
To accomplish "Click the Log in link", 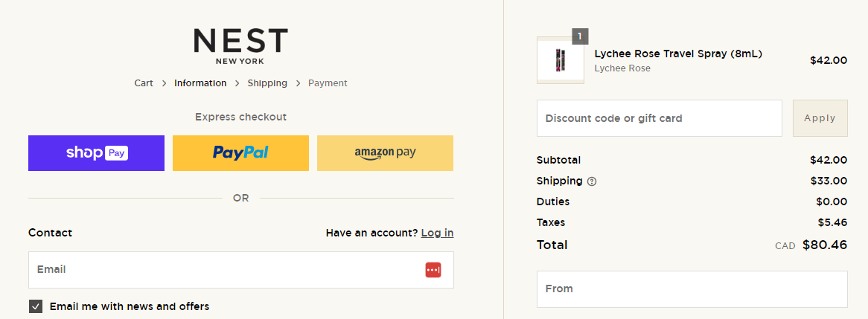I will pyautogui.click(x=437, y=233).
